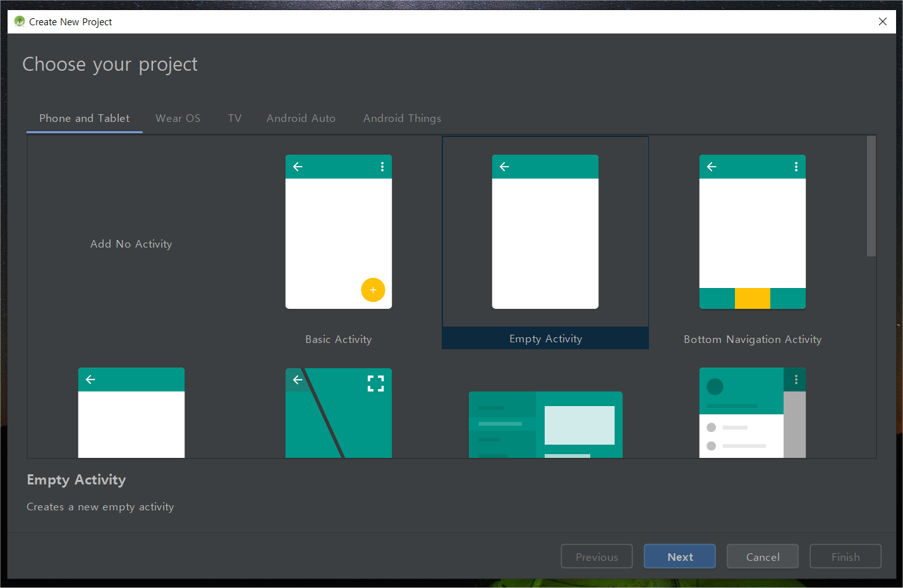Select the Basic Activity template thumbnail
Screen dimensions: 903x588
click(339, 232)
